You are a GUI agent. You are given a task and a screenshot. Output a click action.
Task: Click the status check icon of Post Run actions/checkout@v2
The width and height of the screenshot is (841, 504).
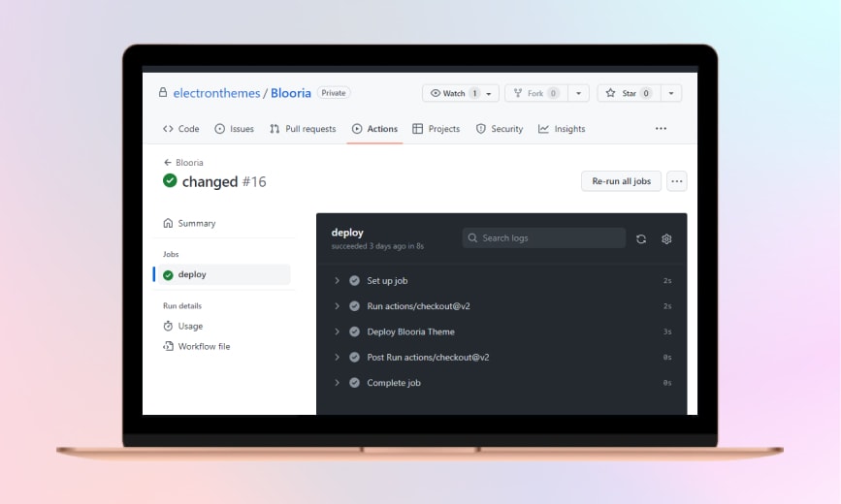tap(354, 357)
